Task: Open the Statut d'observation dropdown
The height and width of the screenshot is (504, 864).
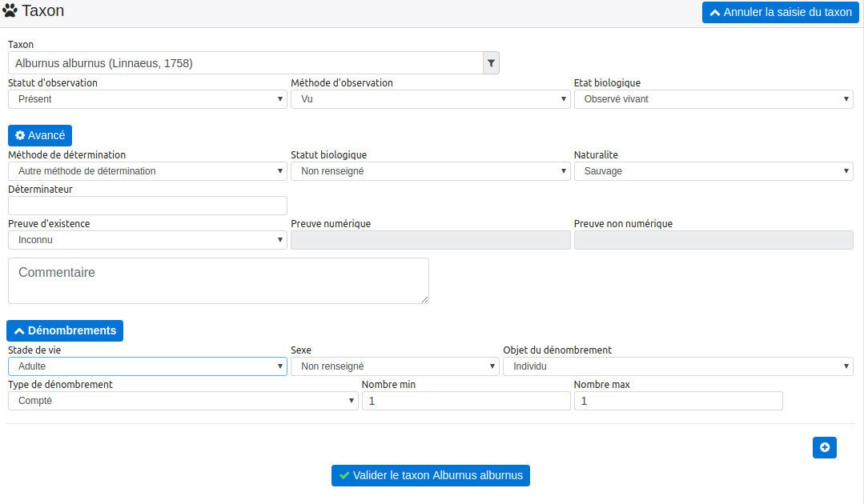Action: coord(147,99)
